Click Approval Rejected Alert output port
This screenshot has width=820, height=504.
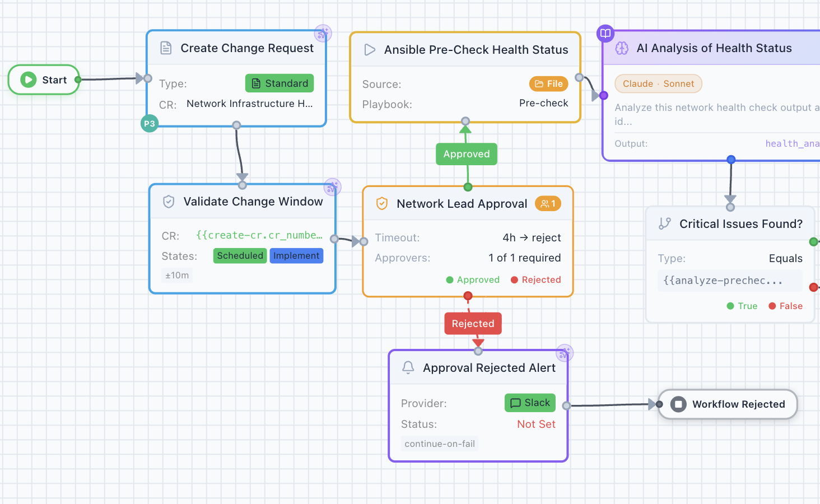567,405
